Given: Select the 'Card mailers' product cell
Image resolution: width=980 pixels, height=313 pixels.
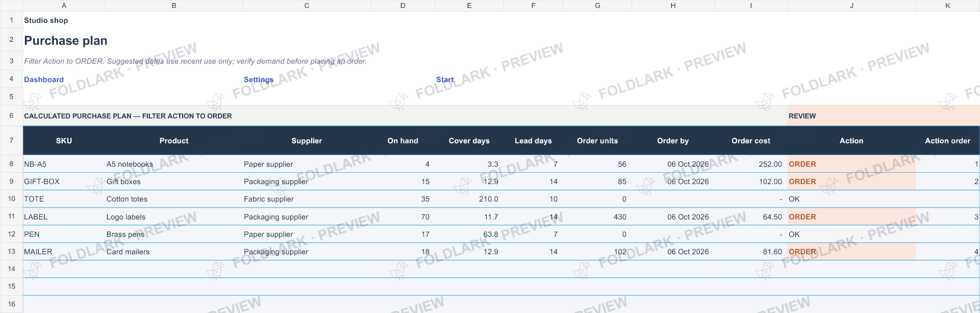Looking at the screenshot, I should point(174,252).
